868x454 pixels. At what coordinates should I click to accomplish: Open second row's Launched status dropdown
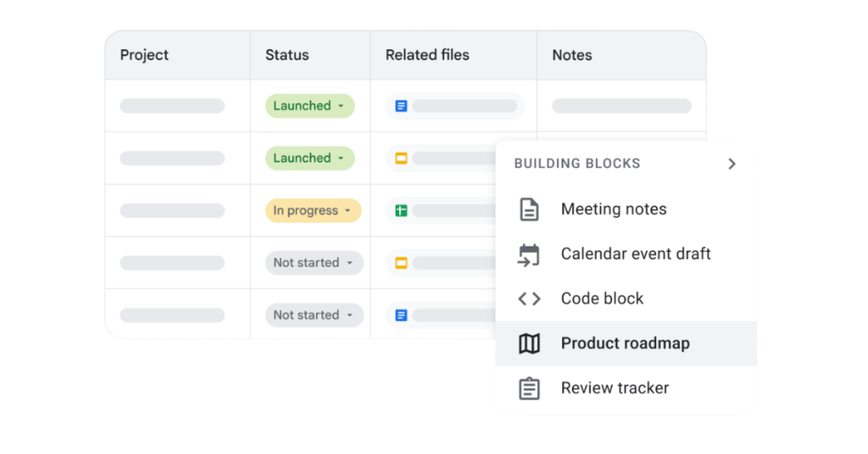click(x=309, y=158)
